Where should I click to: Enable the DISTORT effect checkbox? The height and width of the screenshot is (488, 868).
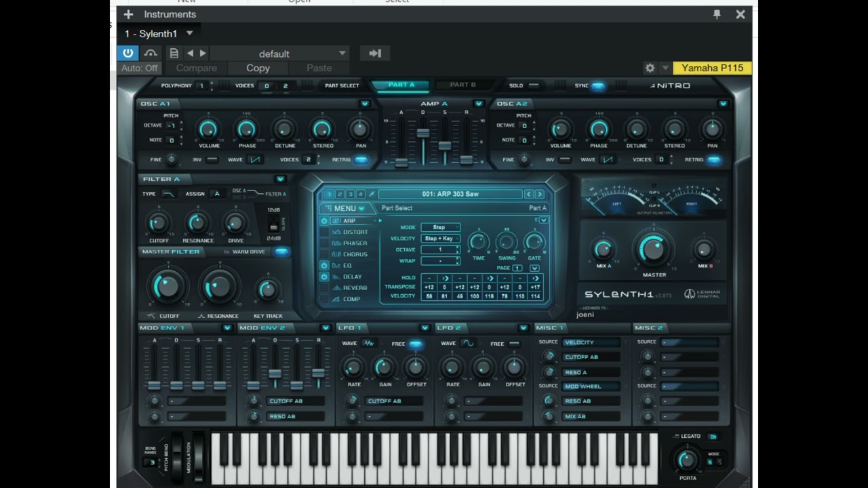(x=324, y=232)
